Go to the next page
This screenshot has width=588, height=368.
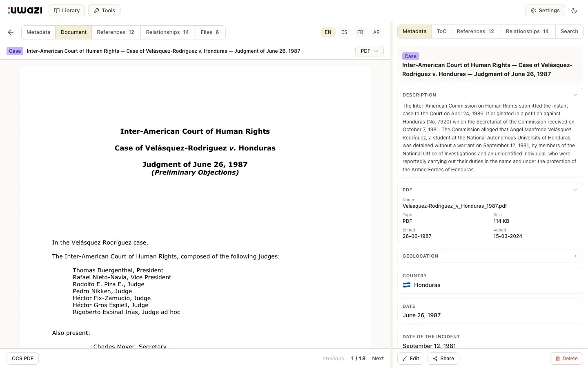coord(378,358)
